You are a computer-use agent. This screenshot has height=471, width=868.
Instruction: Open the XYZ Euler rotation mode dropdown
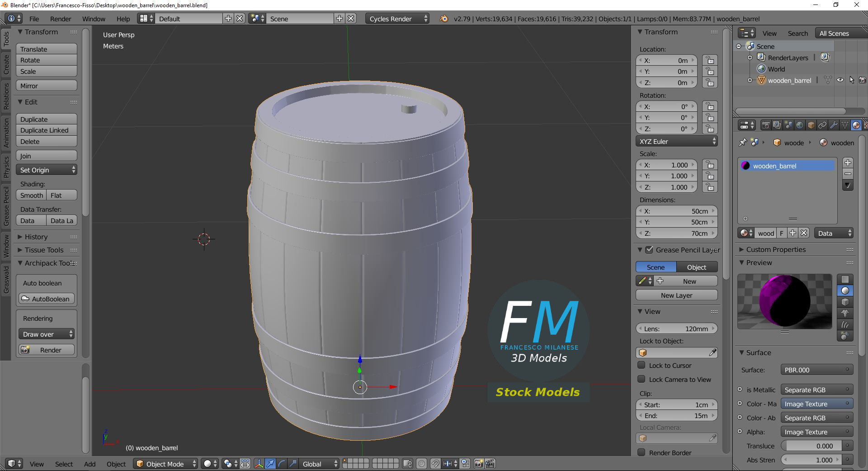(676, 141)
